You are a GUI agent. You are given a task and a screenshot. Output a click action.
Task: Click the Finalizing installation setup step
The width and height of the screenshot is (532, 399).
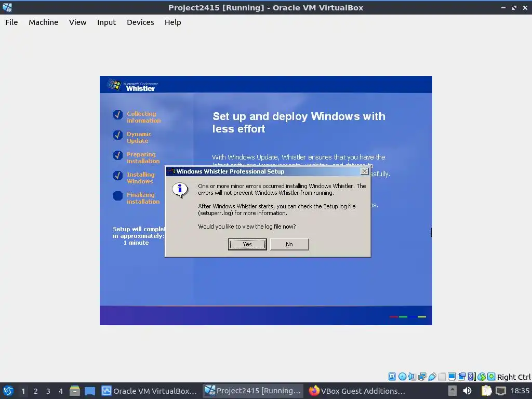137,198
